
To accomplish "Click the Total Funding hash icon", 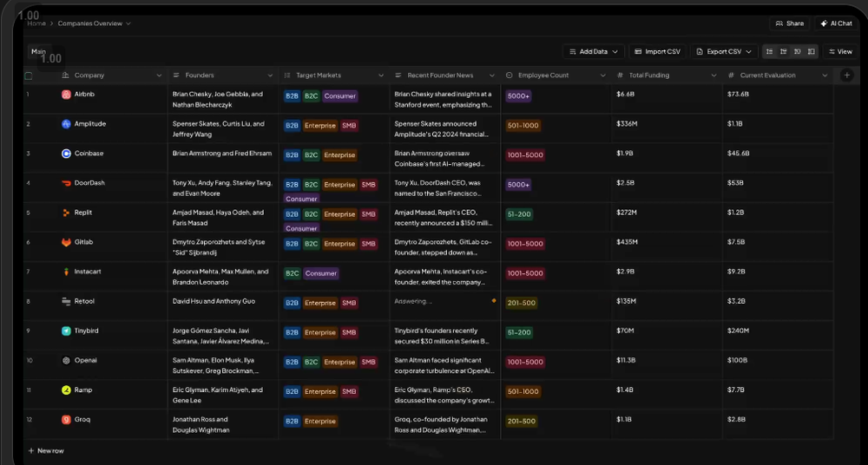I will tap(620, 75).
